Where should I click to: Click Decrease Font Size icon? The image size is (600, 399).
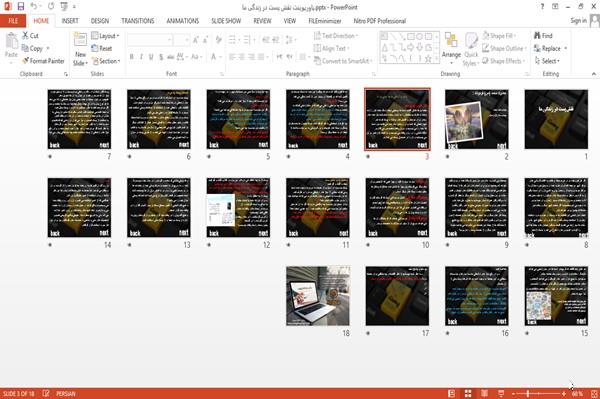[205, 40]
